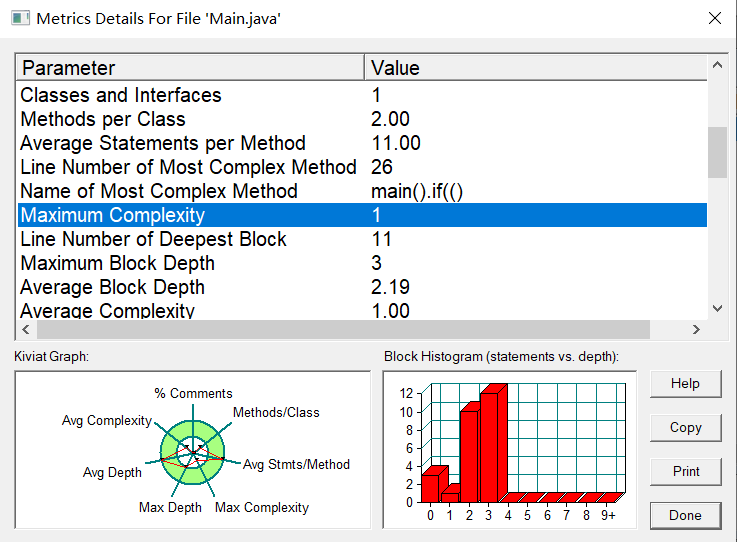
Task: Click the left arrow of horizontal scrollbar
Action: [x=26, y=330]
